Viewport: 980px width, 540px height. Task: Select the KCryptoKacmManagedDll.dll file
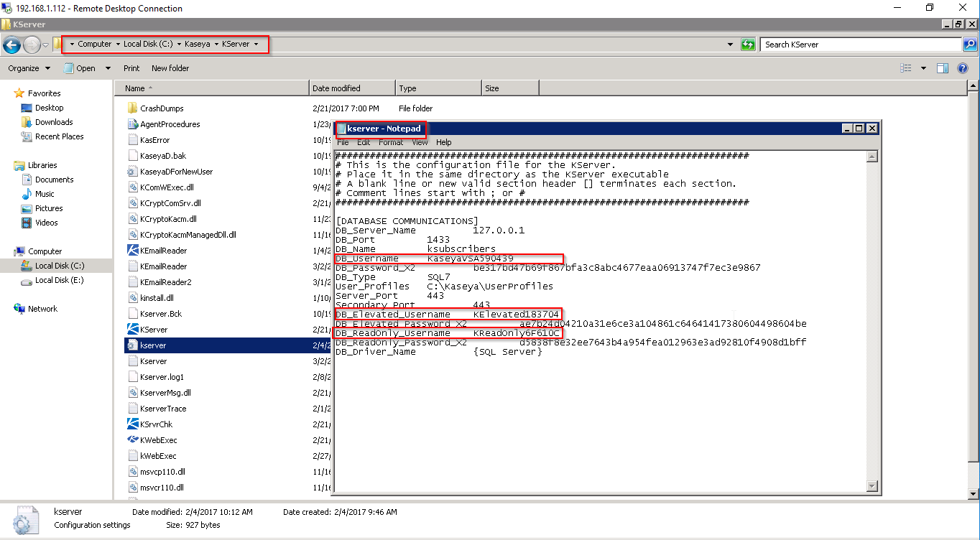(x=188, y=235)
